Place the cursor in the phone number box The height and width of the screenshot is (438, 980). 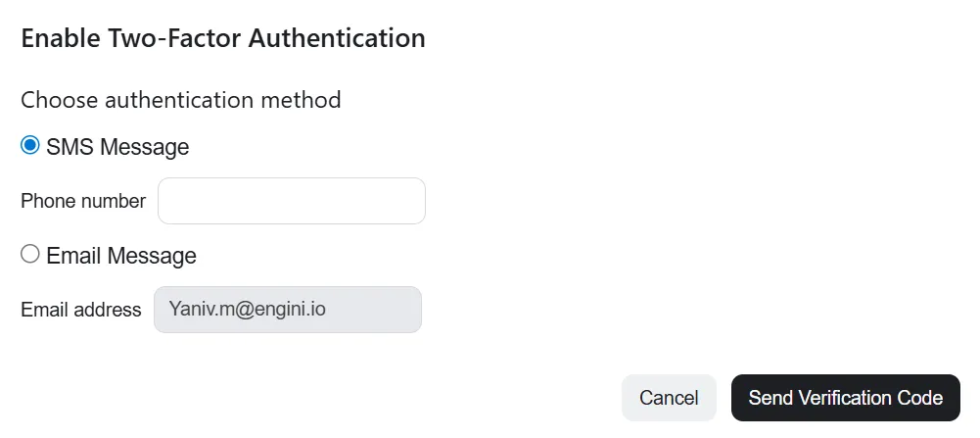click(291, 201)
